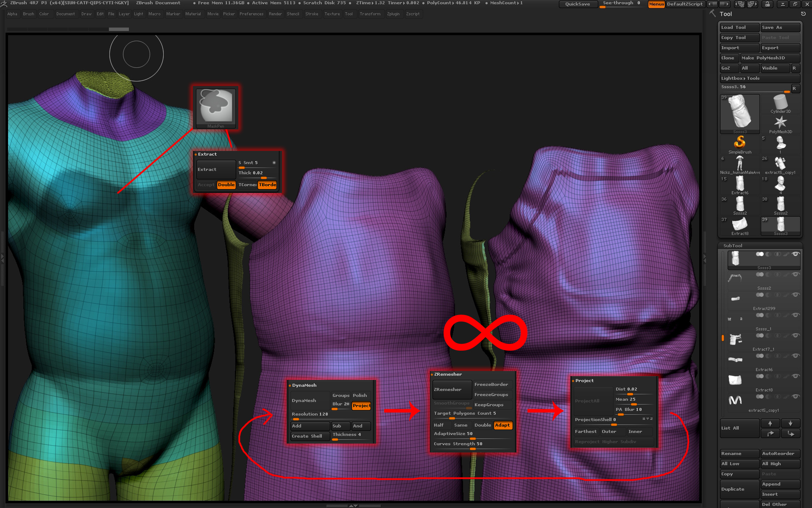Open the Brush menu
The image size is (812, 508).
pyautogui.click(x=28, y=14)
